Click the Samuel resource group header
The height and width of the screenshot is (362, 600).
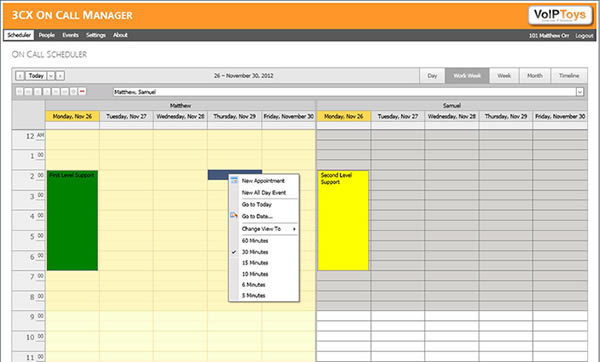452,106
